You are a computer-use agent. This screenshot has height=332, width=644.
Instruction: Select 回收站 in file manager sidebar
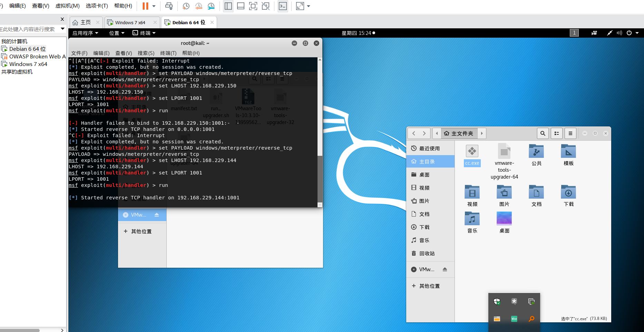tap(430, 254)
